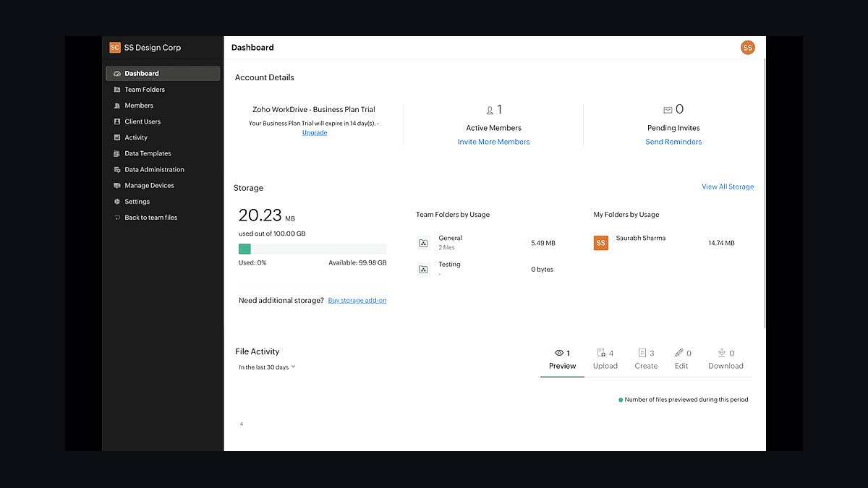
Task: Click the General team folder icon
Action: [424, 243]
